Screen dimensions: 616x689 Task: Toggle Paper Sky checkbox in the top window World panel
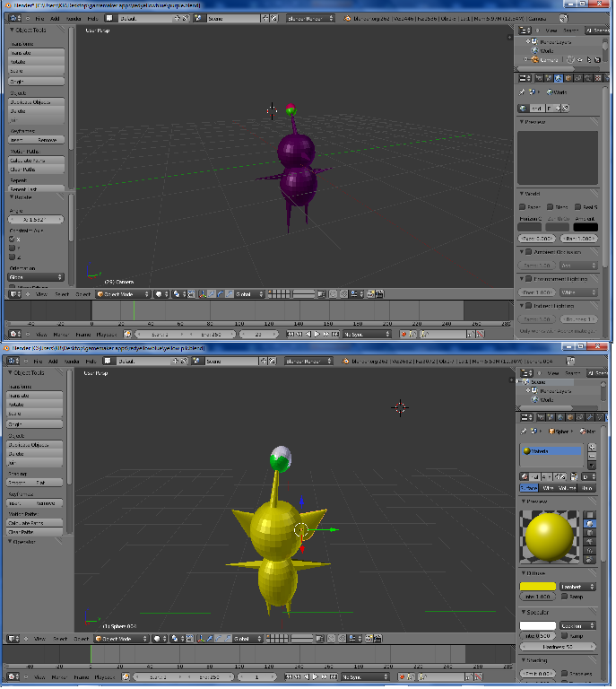click(522, 207)
